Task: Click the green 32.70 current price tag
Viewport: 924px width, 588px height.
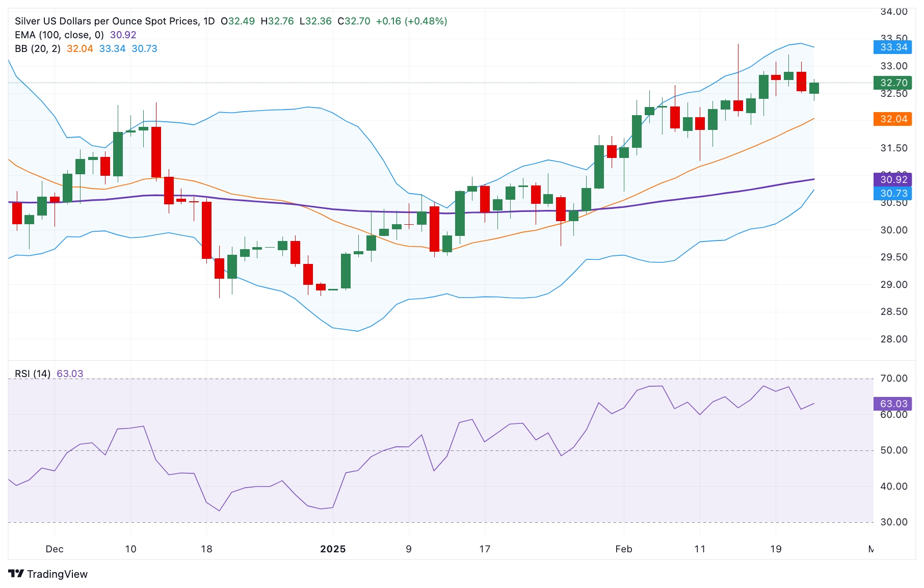Action: (x=893, y=83)
